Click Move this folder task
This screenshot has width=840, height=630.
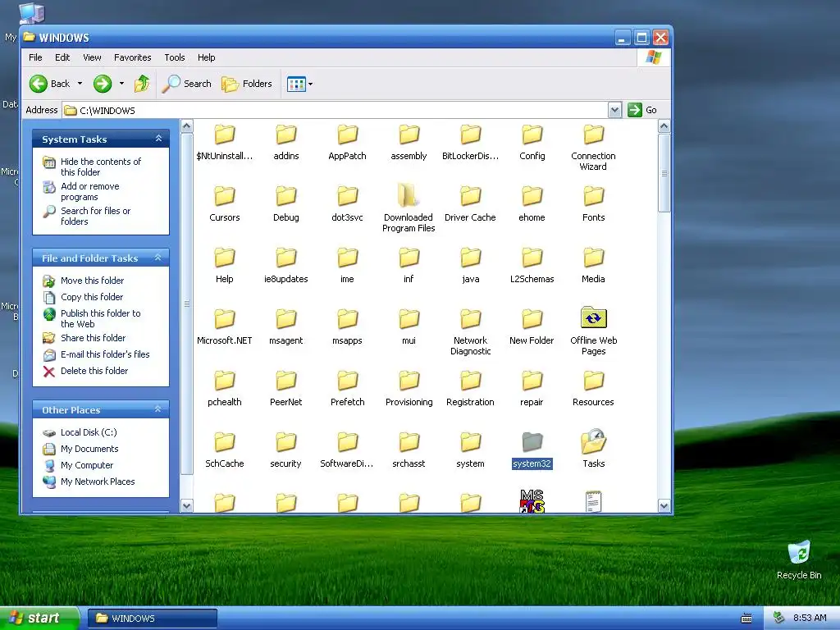pyautogui.click(x=92, y=281)
